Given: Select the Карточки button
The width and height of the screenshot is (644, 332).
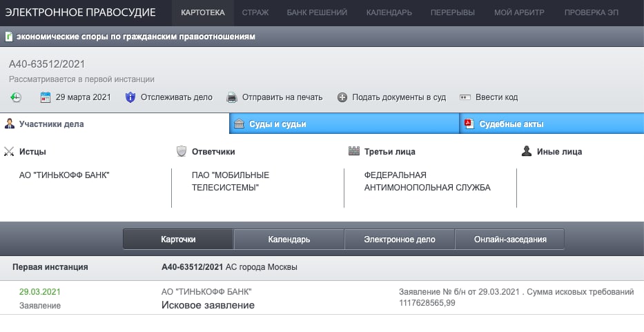Looking at the screenshot, I should (x=178, y=239).
